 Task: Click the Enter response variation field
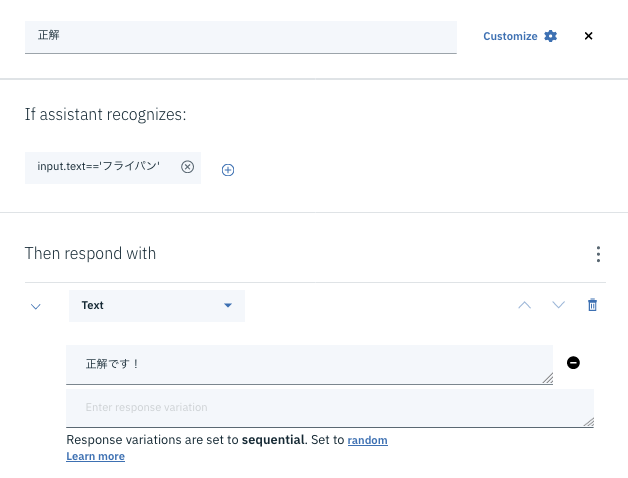320,407
